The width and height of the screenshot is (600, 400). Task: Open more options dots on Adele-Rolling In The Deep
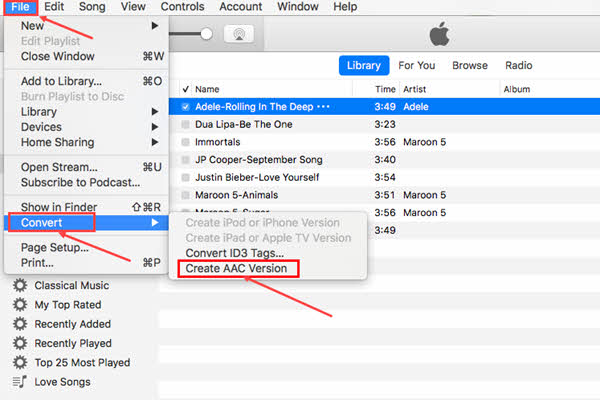click(x=323, y=106)
